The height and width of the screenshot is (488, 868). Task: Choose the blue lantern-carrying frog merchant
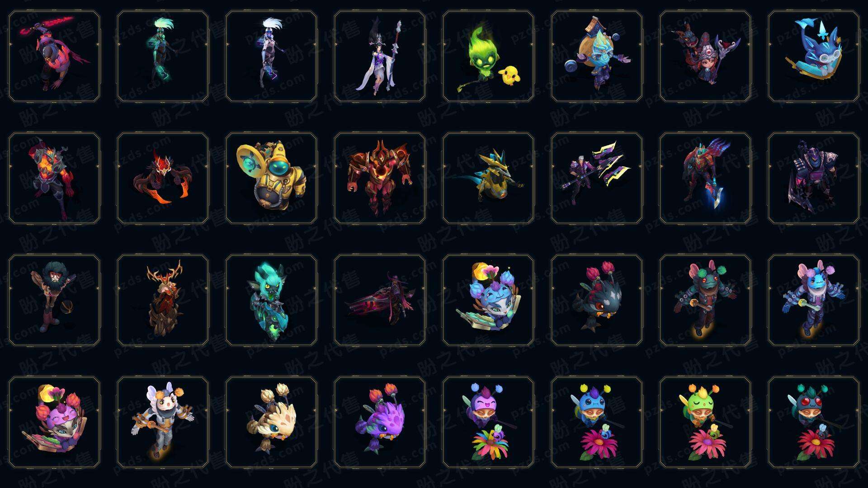coord(597,56)
